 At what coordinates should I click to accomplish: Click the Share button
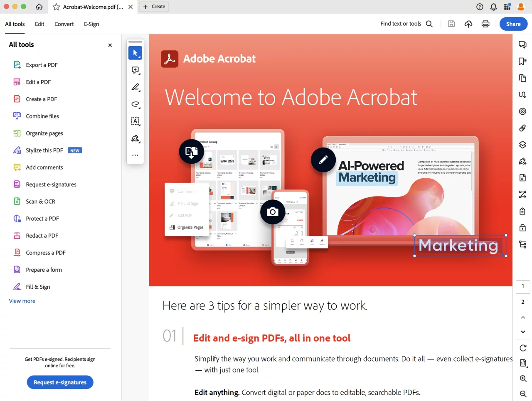pos(513,24)
